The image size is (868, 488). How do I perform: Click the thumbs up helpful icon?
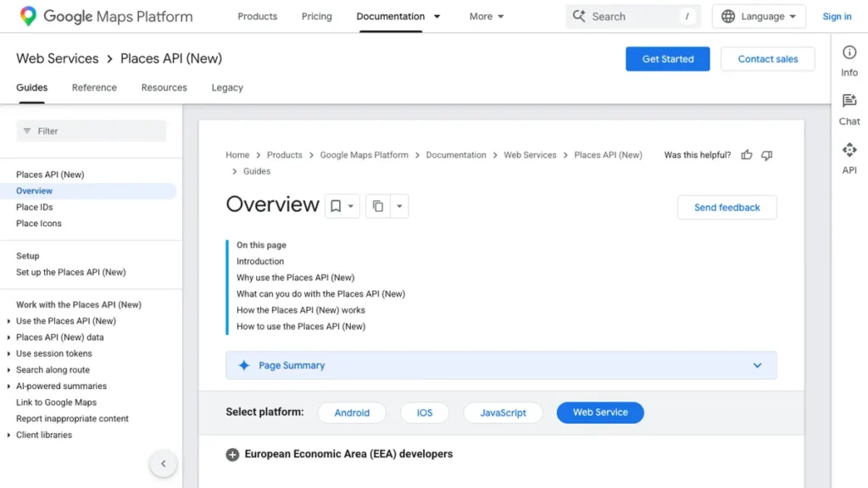click(747, 155)
